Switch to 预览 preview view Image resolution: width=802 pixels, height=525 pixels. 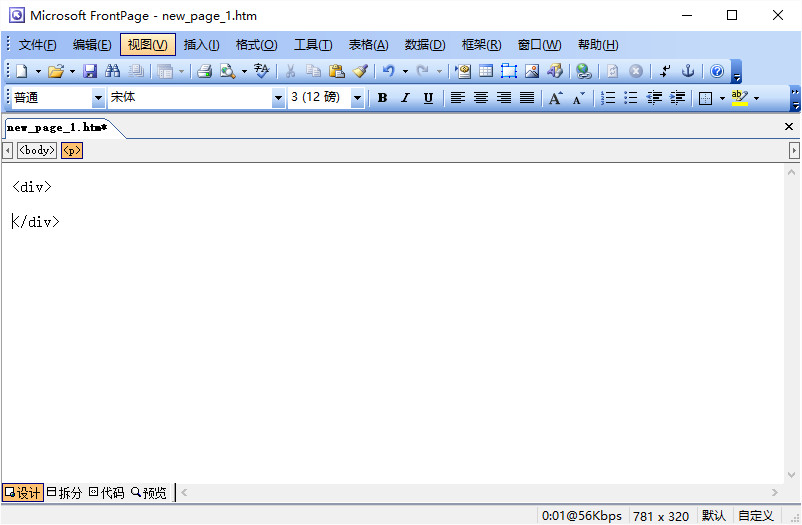[149, 493]
